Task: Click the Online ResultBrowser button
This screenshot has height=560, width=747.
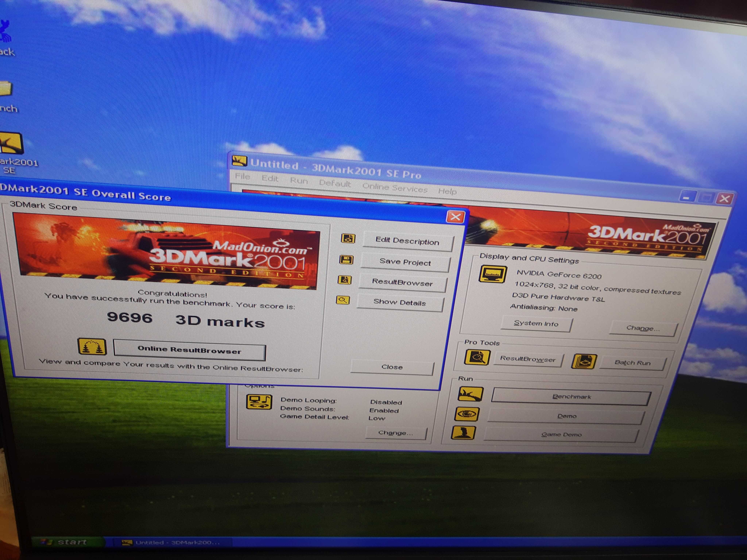Action: tap(189, 350)
